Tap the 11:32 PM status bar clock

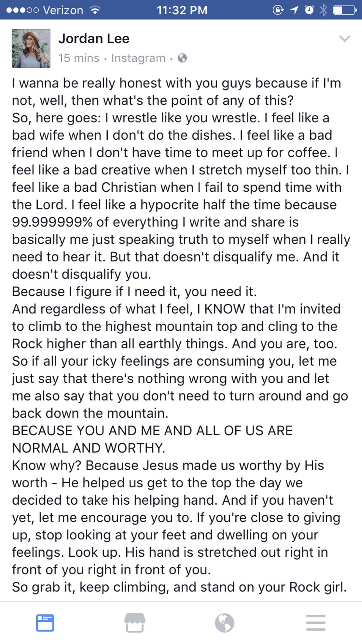[x=182, y=10]
